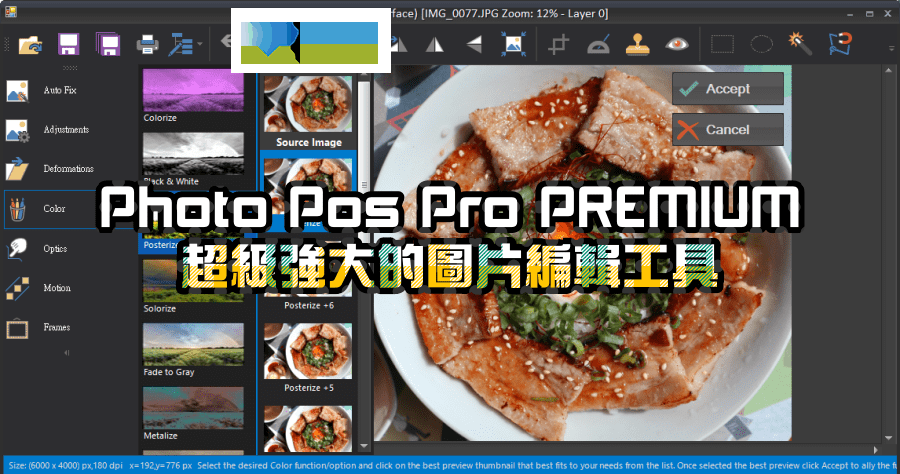Open an image with the folder icon

click(x=30, y=44)
